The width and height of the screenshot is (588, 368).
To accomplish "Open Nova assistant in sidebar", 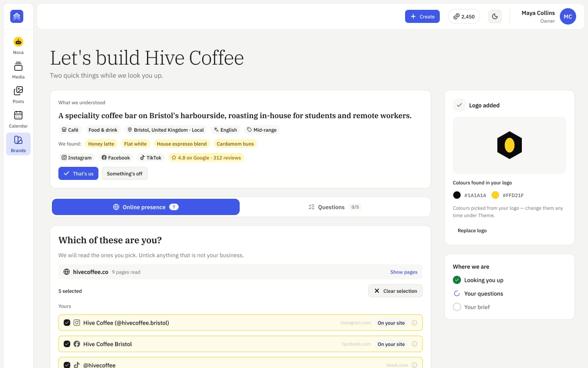I will click(18, 45).
